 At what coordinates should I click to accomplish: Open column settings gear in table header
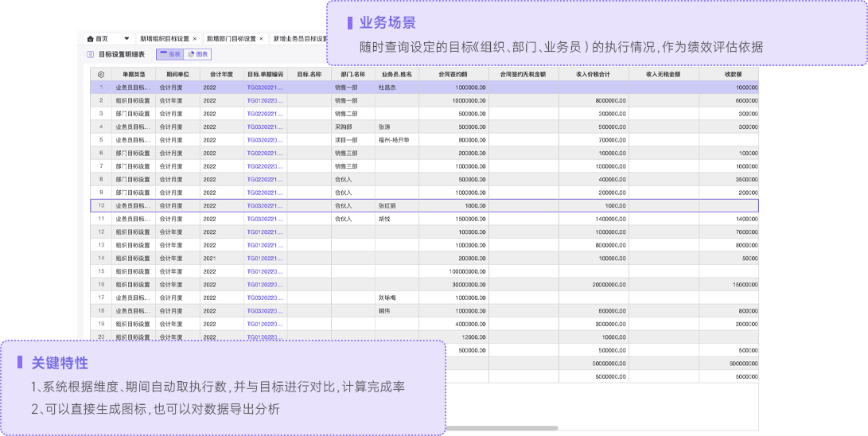click(101, 74)
